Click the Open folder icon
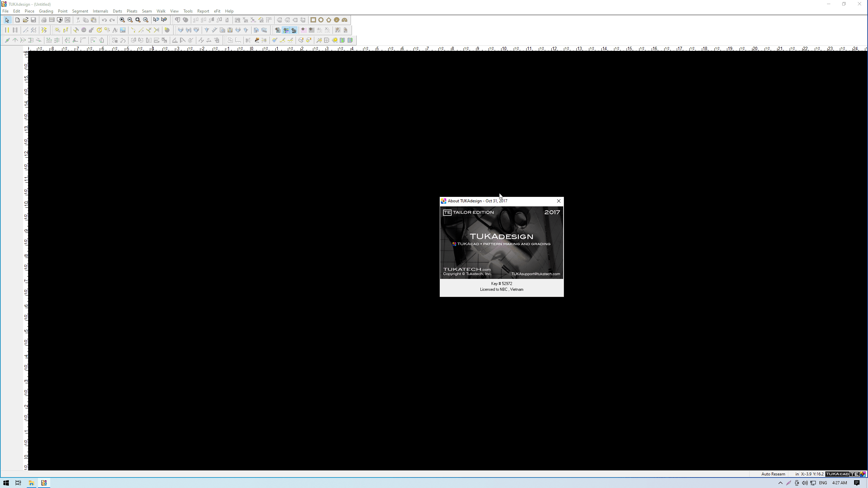 pyautogui.click(x=25, y=20)
